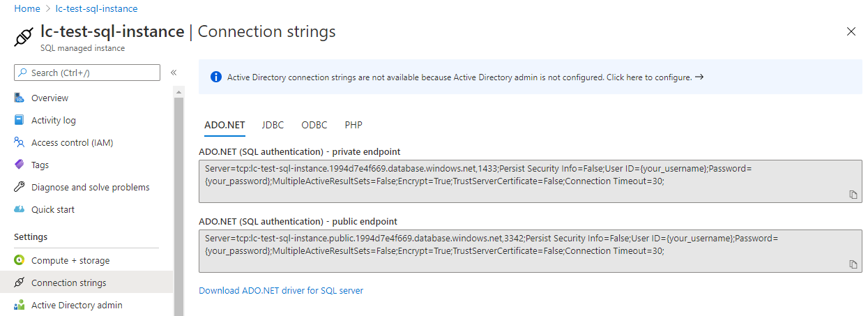Click the Active Directory admin icon
The image size is (868, 316).
(20, 305)
